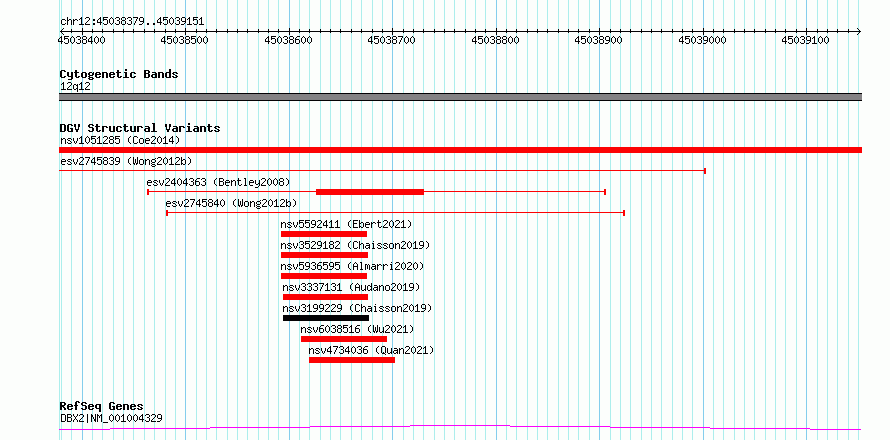This screenshot has width=890, height=440.
Task: Click the RefSeq Genes track title
Action: tap(102, 407)
